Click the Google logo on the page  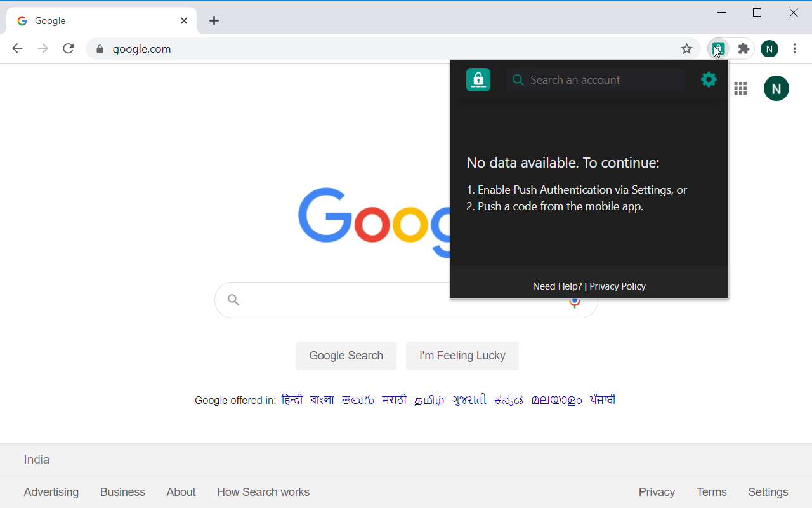tap(374, 224)
